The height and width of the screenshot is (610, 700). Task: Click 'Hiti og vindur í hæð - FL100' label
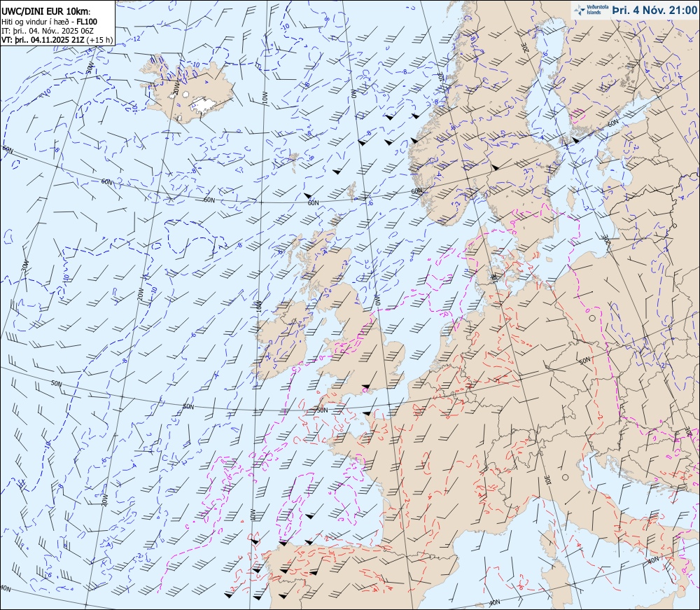coord(49,22)
